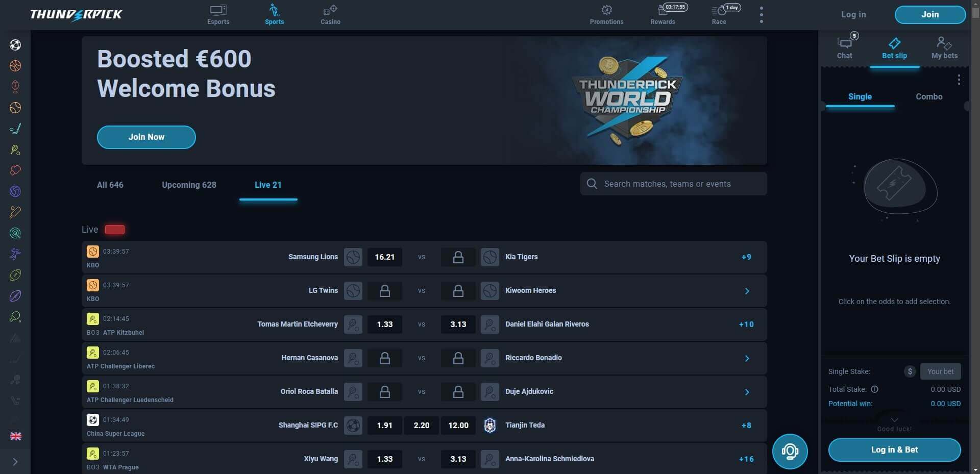Screen dimensions: 980x474
Task: Open the Casino section in top navigation
Action: pos(330,14)
